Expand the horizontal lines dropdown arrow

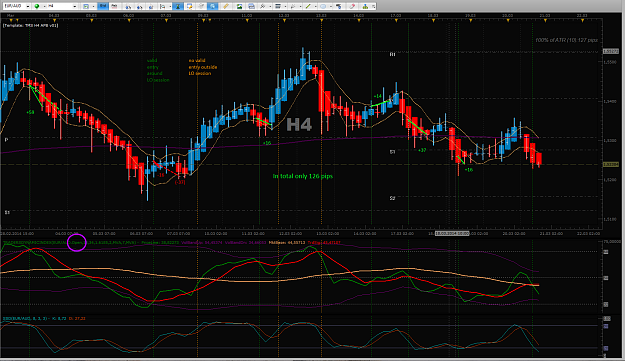pos(285,6)
